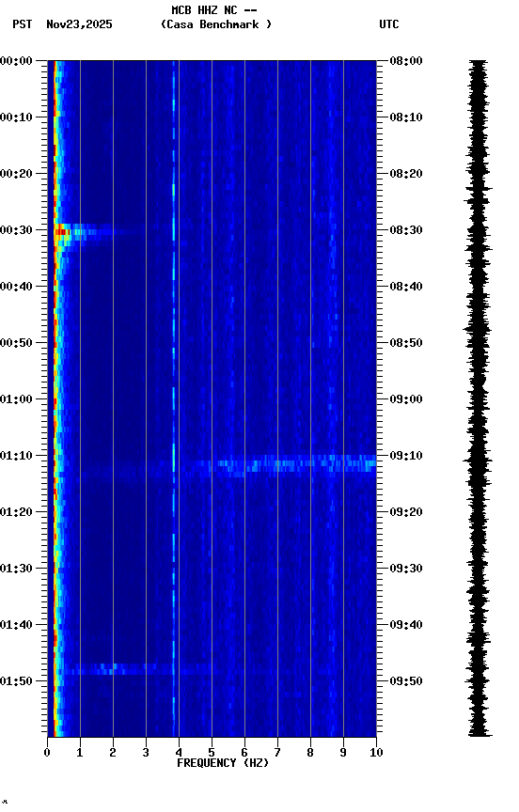Viewport: 519px width, 812px height.
Task: Click the UTC time label '08:30'
Action: 406,230
